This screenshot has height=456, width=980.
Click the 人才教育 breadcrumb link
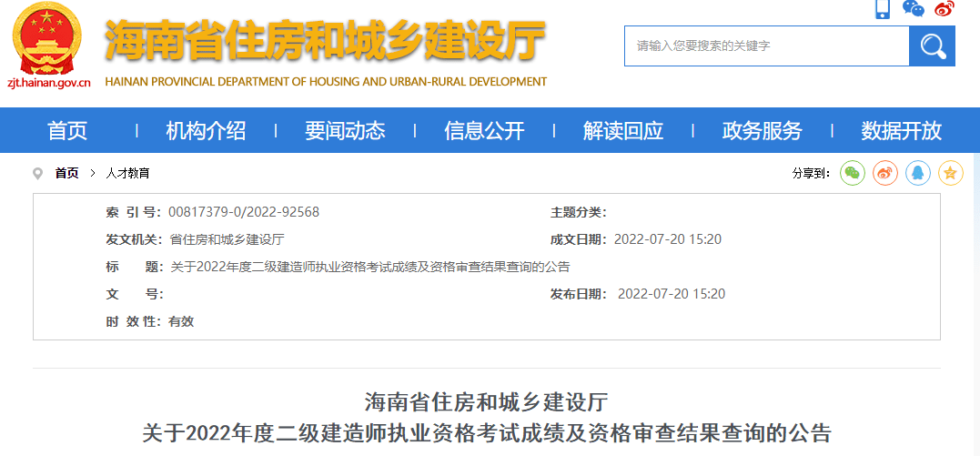[127, 173]
